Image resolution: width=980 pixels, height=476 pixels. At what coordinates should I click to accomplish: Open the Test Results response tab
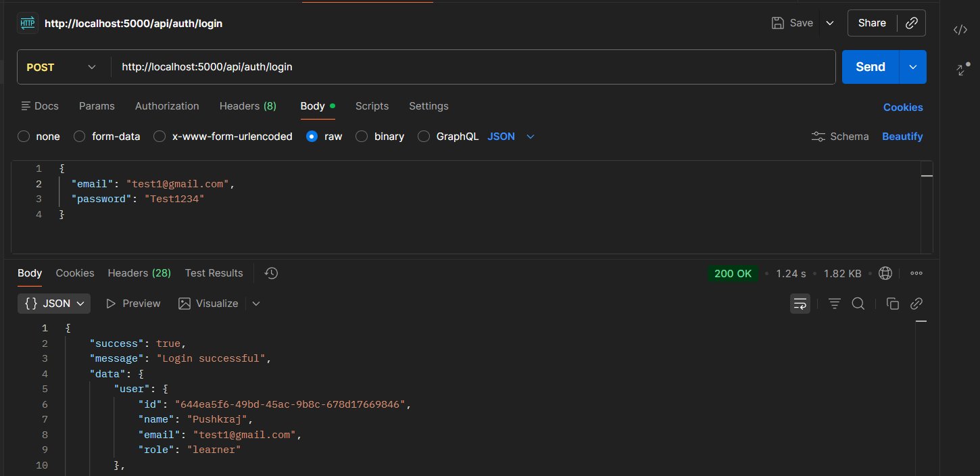click(214, 273)
